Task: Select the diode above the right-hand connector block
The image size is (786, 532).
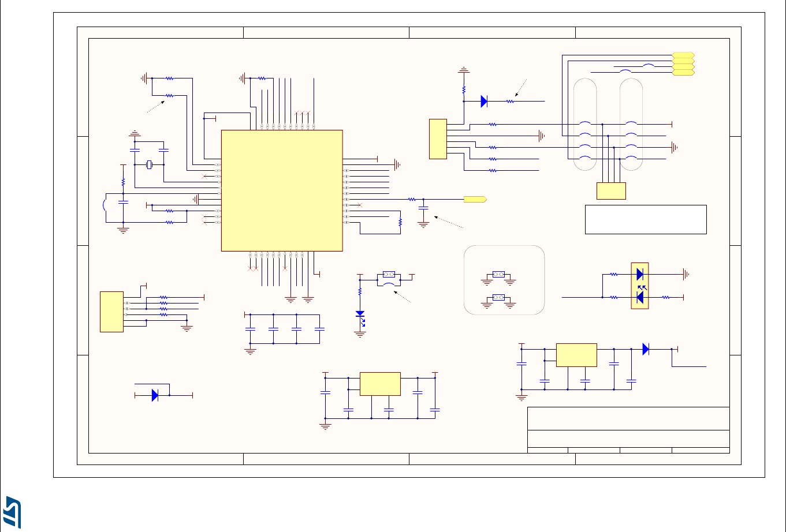Action: [x=484, y=102]
